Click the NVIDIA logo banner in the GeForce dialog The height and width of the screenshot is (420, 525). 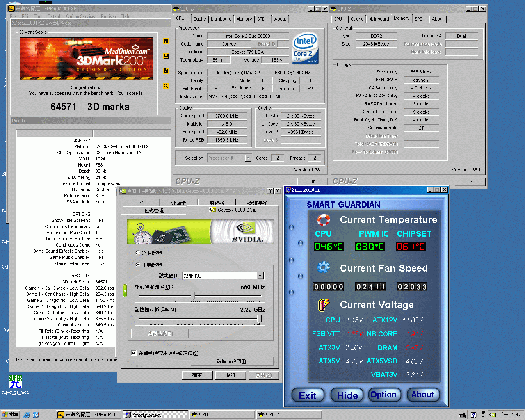tap(201, 232)
